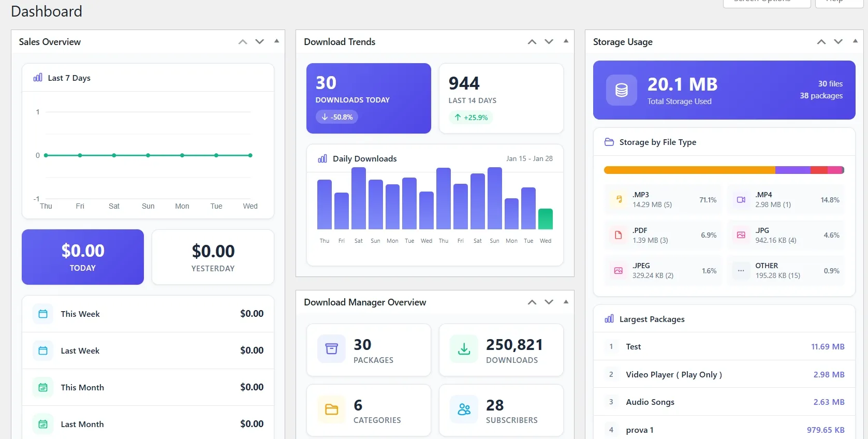Image resolution: width=868 pixels, height=439 pixels.
Task: Move Sales Overview panel up
Action: [243, 42]
